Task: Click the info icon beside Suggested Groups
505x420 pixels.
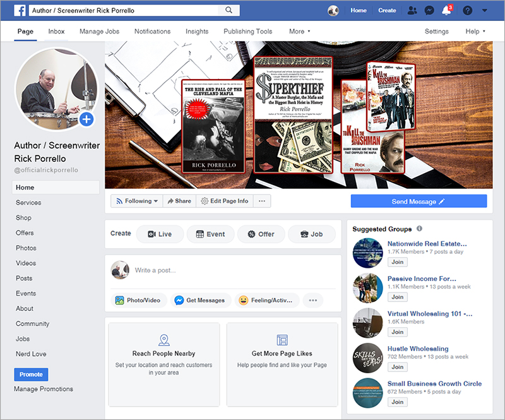Action: (420, 229)
